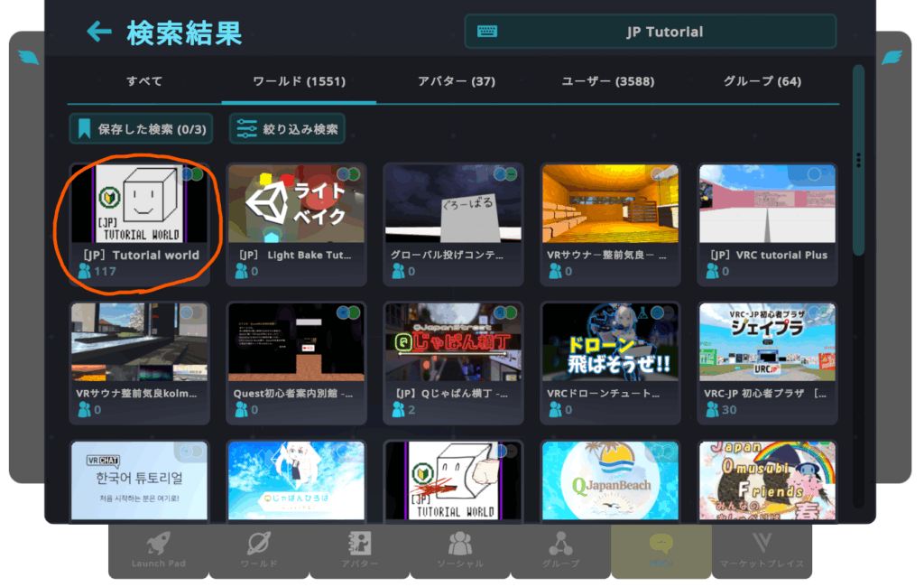Viewport: 924px width, 587px height.
Task: Open the グループ tab in bottom bar
Action: tap(560, 550)
